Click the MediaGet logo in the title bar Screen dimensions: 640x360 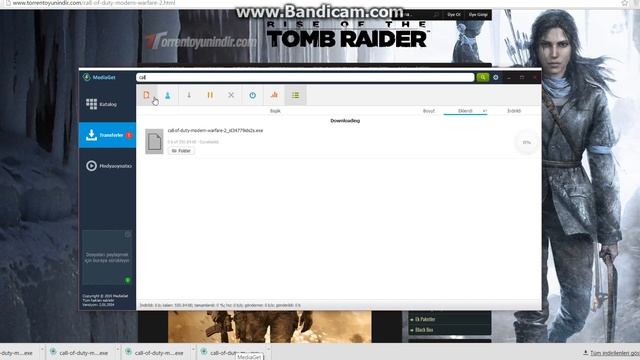[99, 77]
